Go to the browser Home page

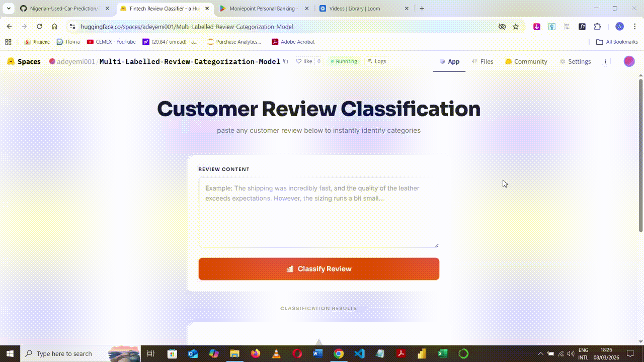pos(54,27)
